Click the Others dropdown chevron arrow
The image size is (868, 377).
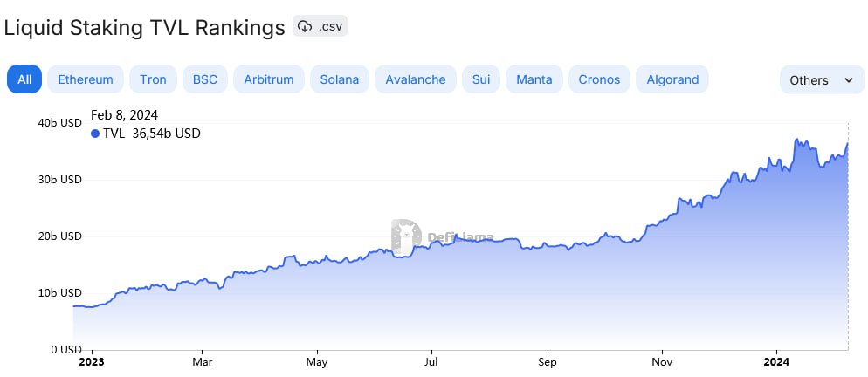(x=849, y=79)
